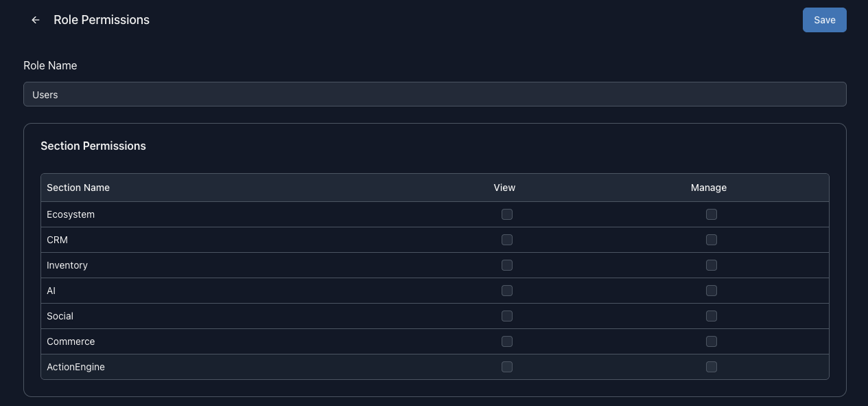Select Manage checkbox in Commerce row
Screen dimensions: 868x406
712,341
